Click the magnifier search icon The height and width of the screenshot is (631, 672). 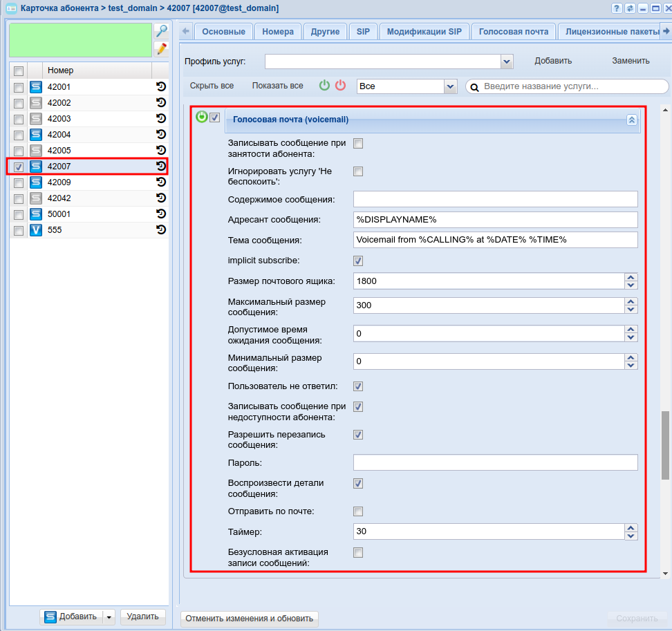click(x=160, y=31)
